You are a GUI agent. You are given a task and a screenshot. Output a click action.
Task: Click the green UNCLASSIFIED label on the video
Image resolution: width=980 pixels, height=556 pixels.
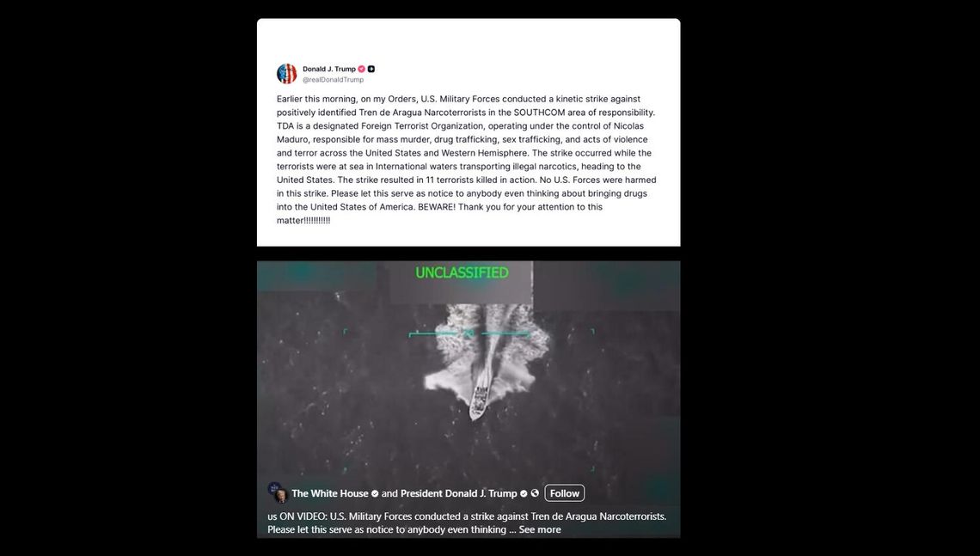(462, 272)
